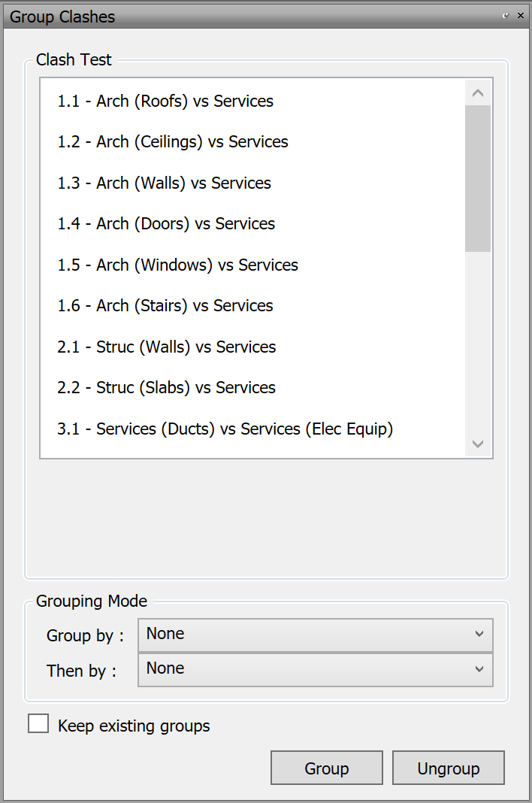The height and width of the screenshot is (803, 532).
Task: Select 1.5 - Arch (Windows) vs Services
Action: tap(177, 265)
